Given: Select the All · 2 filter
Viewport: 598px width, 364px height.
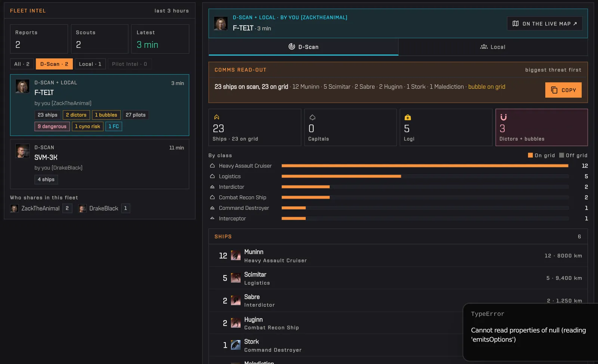Looking at the screenshot, I should tap(22, 64).
